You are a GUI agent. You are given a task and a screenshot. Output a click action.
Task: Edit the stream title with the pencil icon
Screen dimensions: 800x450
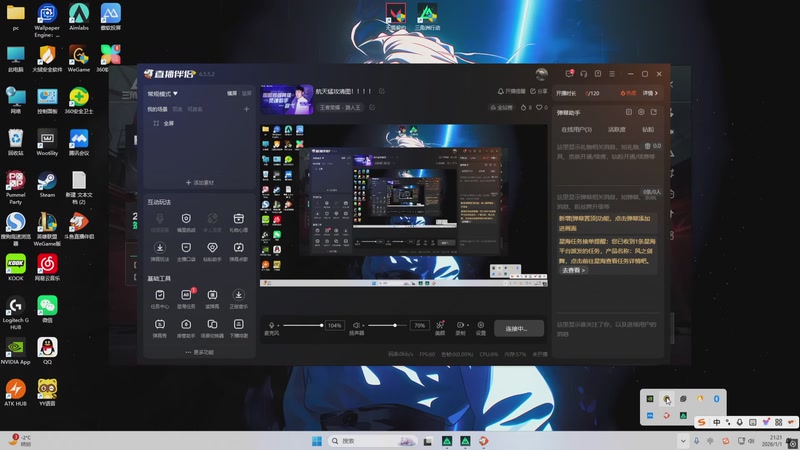[382, 91]
